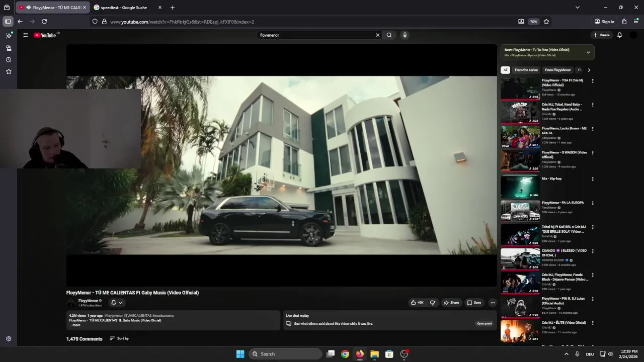This screenshot has width=644, height=362.
Task: Select the All filter chip
Action: (505, 70)
